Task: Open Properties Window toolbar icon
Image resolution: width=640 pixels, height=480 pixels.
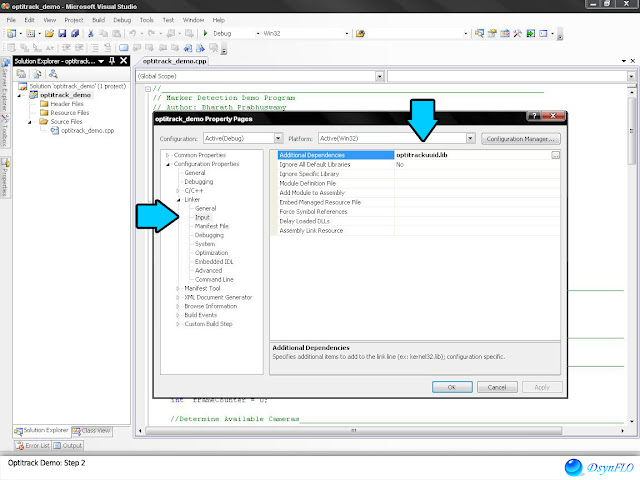Action: pos(492,33)
